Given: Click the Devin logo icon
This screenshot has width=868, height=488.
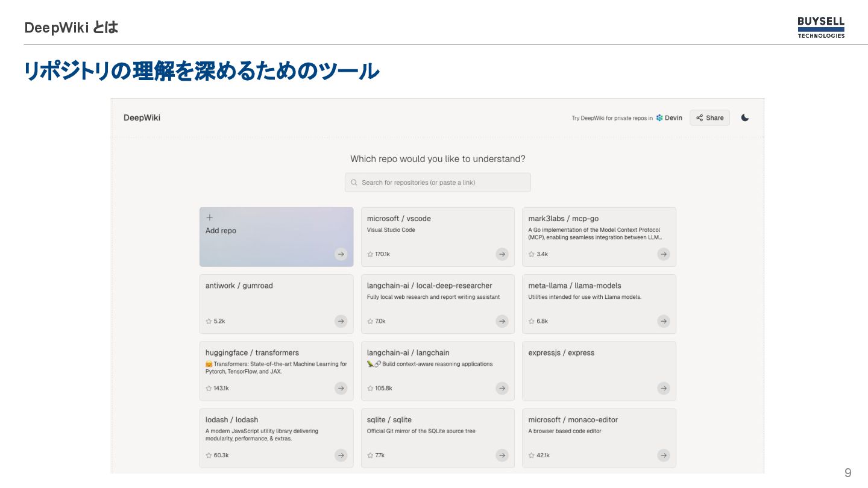Looking at the screenshot, I should (659, 117).
